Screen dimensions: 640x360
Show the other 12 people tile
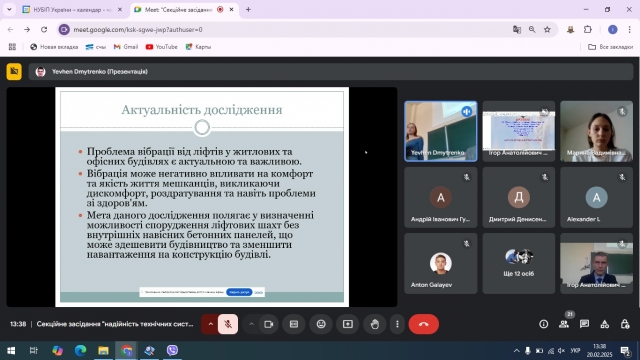tap(518, 263)
